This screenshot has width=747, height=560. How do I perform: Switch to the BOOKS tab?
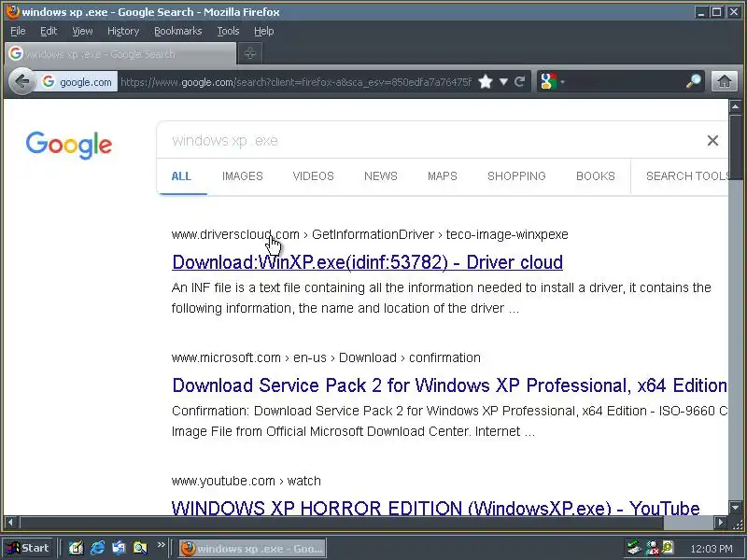point(596,176)
